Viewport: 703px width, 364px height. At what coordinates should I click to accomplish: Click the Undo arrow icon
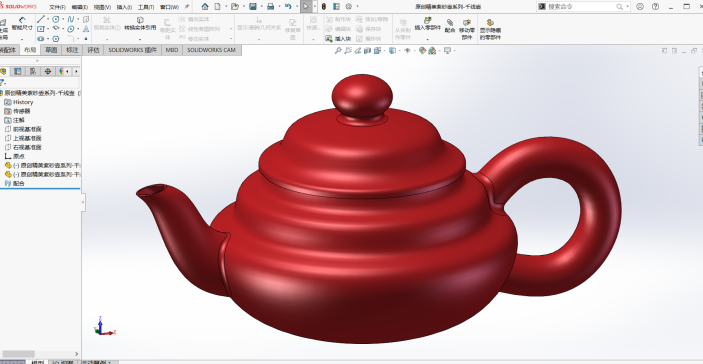(288, 6)
